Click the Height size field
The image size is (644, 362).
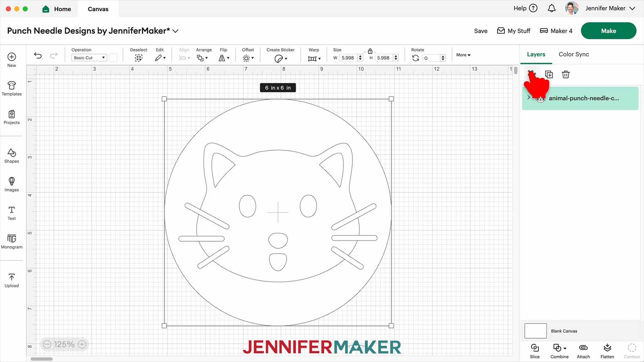pyautogui.click(x=383, y=58)
